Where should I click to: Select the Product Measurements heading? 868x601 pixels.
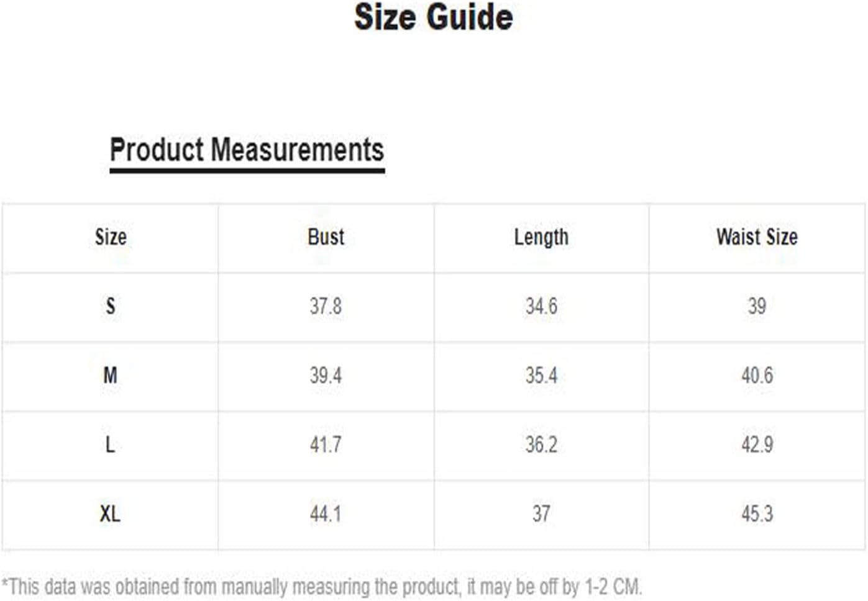click(x=247, y=150)
